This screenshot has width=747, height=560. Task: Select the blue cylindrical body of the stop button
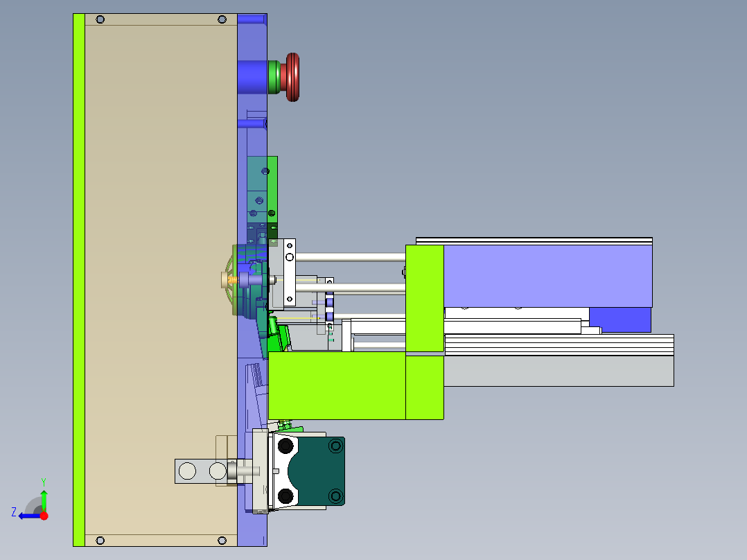pyautogui.click(x=252, y=77)
